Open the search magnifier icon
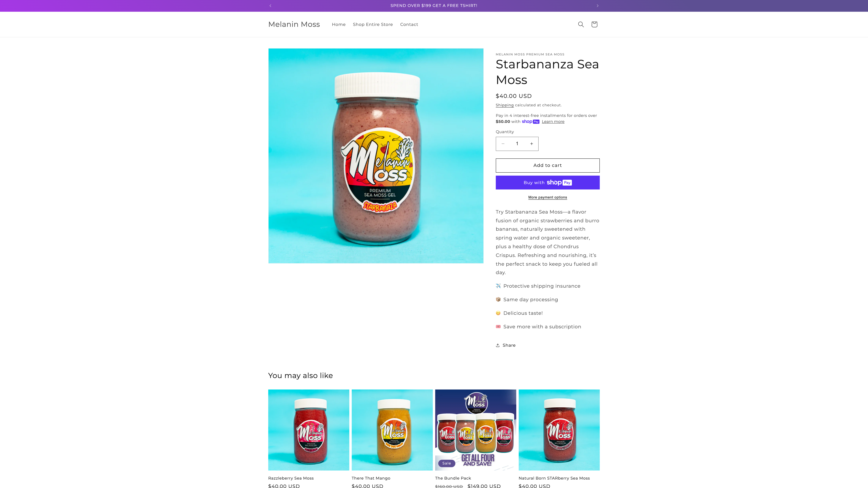Viewport: 868px width, 488px height. tap(581, 24)
